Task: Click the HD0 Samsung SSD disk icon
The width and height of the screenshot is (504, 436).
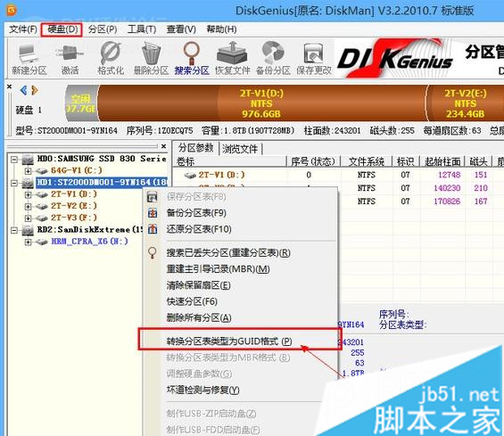Action: coord(28,159)
